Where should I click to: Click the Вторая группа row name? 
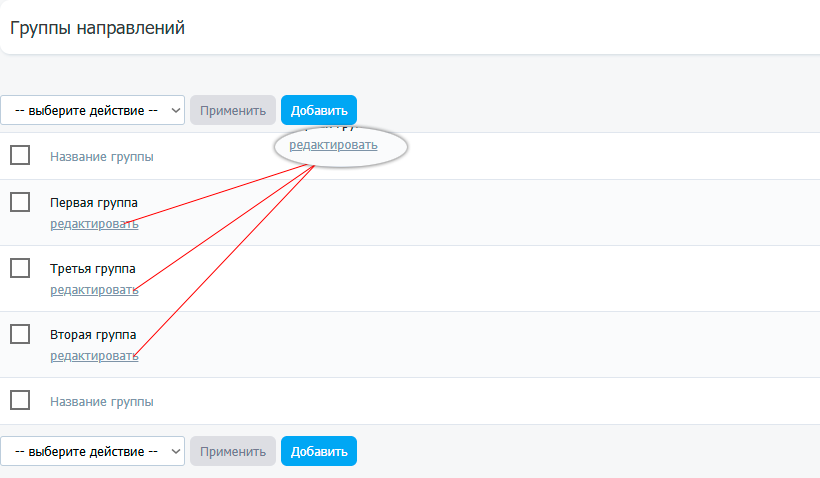tap(93, 335)
